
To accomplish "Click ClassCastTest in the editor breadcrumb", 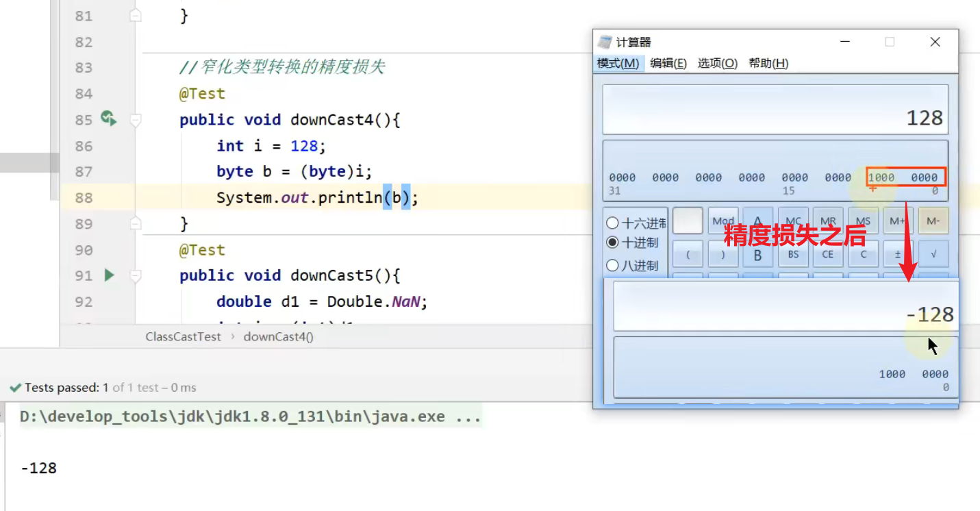I will pyautogui.click(x=184, y=336).
